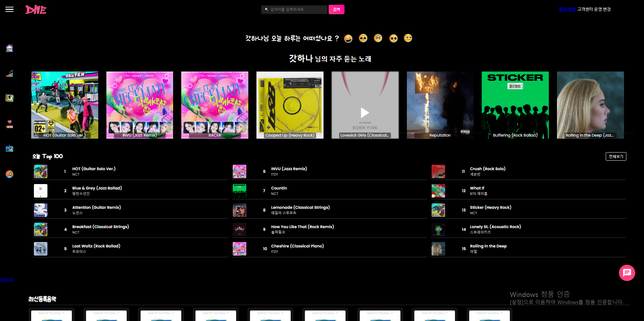Click rank 2 song Blue & Grey (Jazz Ballad)
Viewport: 644px width, 321px height.
tap(97, 188)
